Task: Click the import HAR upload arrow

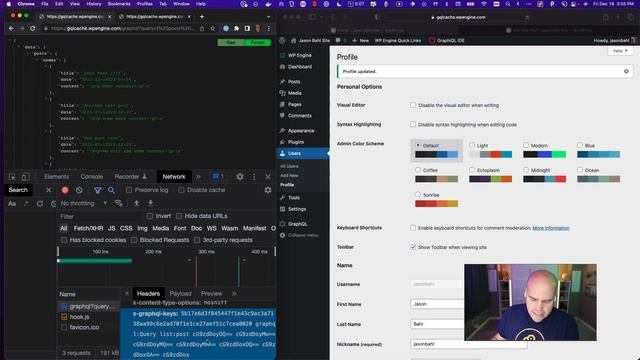Action: [x=136, y=203]
